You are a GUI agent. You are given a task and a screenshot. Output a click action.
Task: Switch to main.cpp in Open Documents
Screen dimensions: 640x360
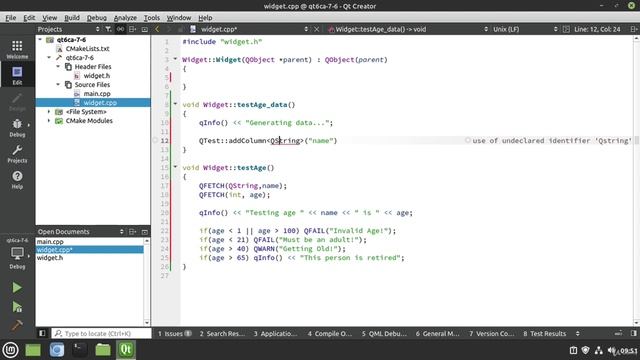(x=50, y=241)
